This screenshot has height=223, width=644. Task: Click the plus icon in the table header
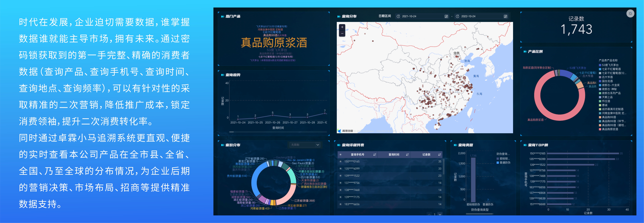[x=340, y=155]
